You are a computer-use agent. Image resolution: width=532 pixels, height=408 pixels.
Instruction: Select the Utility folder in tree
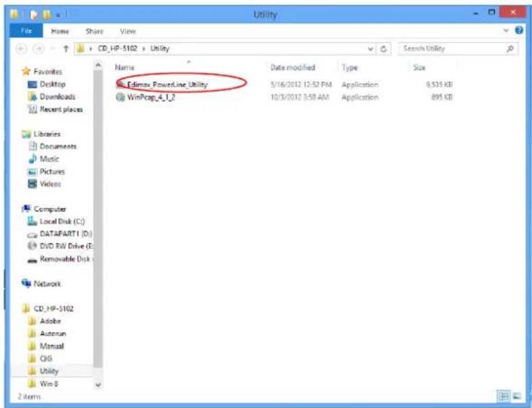[x=49, y=371]
